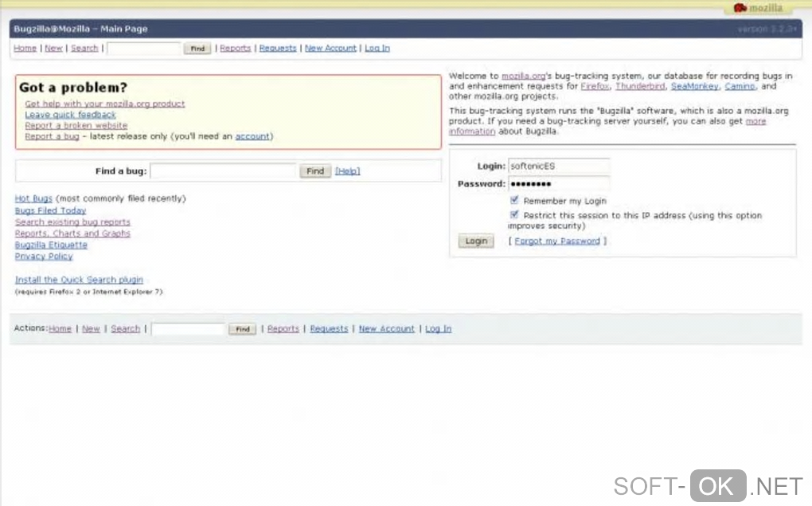Toggle Restrict this session to IP checkbox
The width and height of the screenshot is (812, 506).
point(514,214)
